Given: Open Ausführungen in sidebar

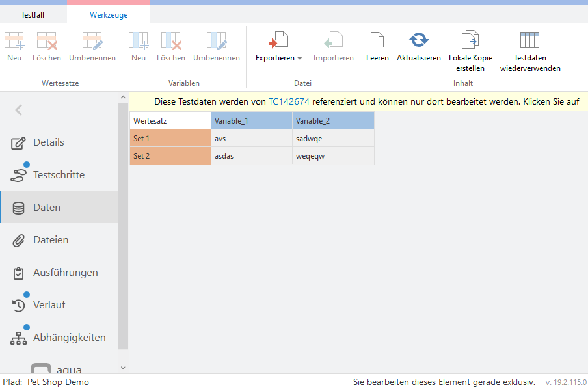Looking at the screenshot, I should pyautogui.click(x=65, y=273).
